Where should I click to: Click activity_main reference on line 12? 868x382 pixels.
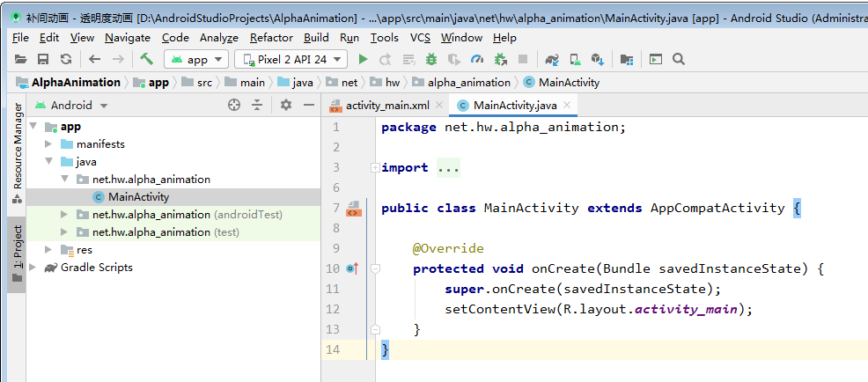pos(686,309)
